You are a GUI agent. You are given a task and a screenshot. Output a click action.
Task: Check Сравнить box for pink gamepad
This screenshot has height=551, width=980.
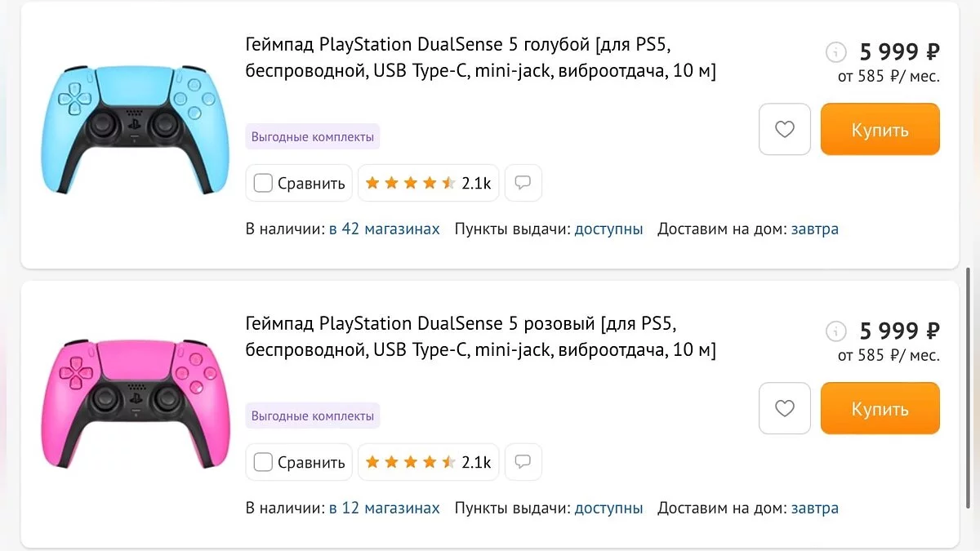pyautogui.click(x=263, y=462)
